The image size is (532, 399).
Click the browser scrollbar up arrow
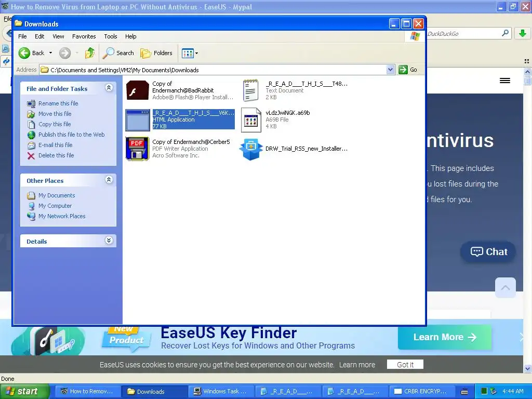pos(528,71)
